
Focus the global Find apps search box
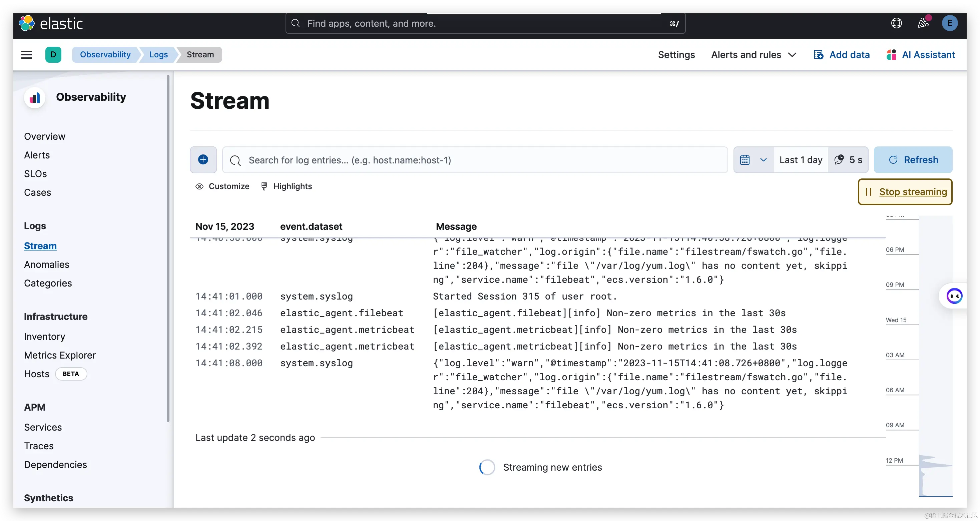(x=485, y=24)
